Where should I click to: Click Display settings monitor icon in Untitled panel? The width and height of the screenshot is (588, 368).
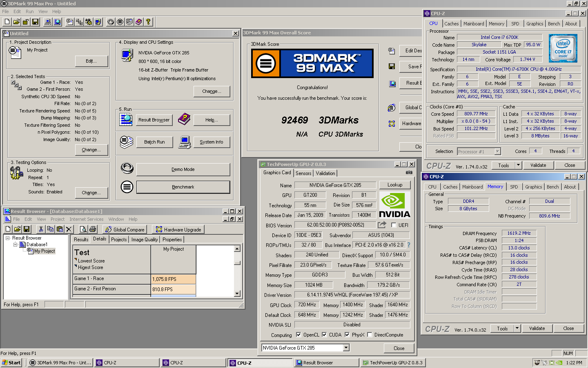point(127,55)
